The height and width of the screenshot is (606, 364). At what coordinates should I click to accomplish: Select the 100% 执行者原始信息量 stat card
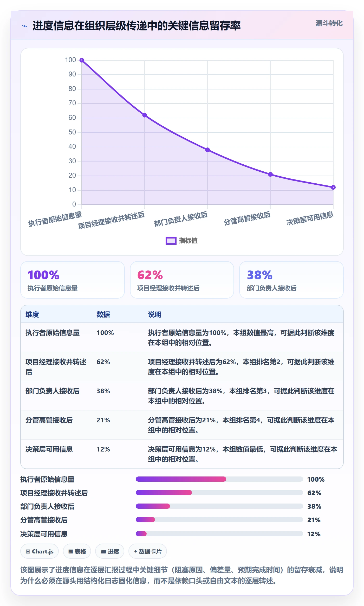coord(73,280)
